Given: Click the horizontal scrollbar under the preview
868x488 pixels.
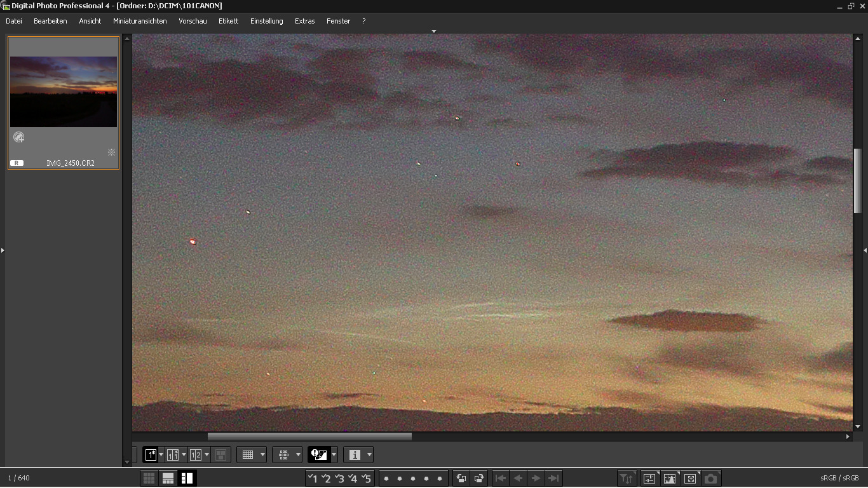Looking at the screenshot, I should (309, 437).
